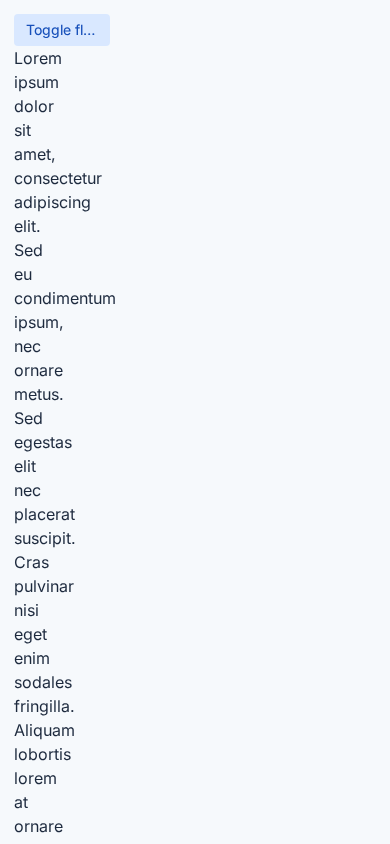Click the word "amet,"

click(x=35, y=155)
